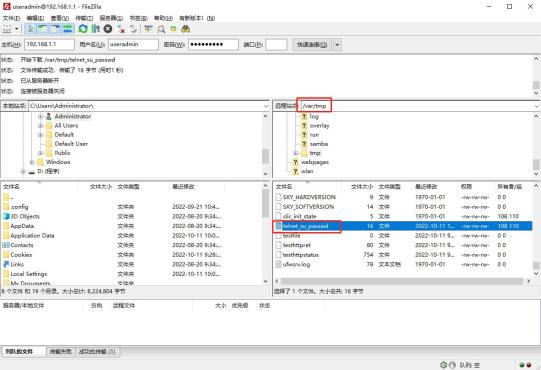Refresh the file and folder lists

(x=83, y=29)
